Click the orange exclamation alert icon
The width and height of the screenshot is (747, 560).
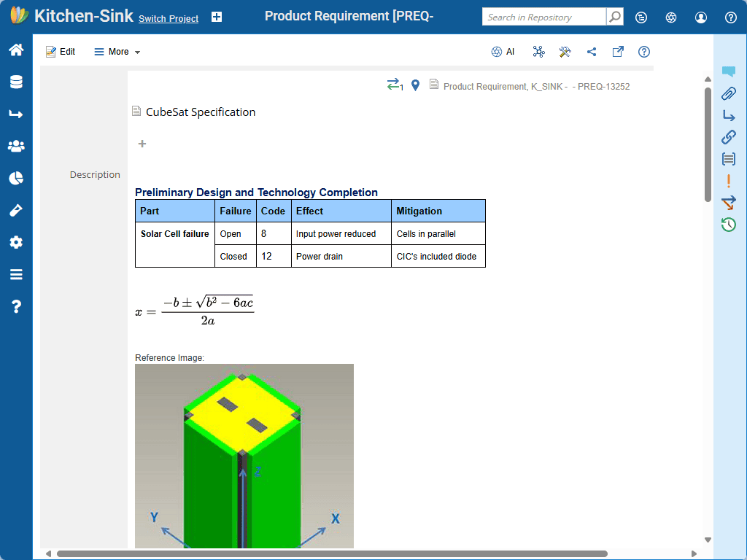pos(728,181)
